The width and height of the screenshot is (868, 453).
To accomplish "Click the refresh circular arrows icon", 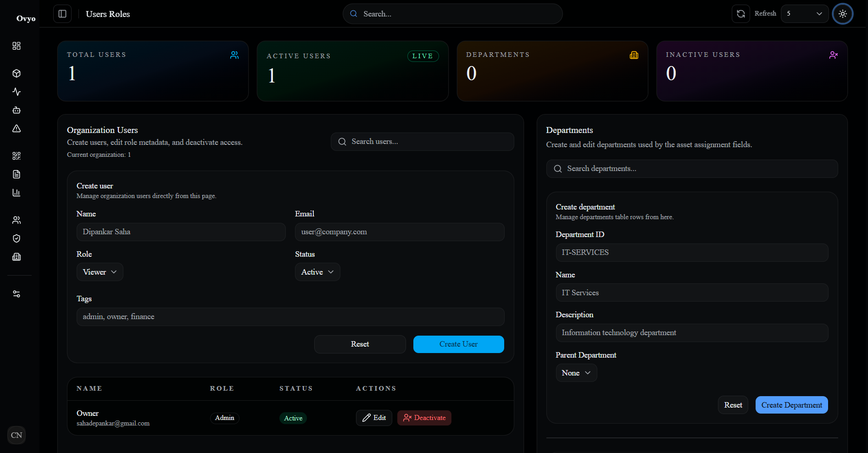I will tap(741, 14).
